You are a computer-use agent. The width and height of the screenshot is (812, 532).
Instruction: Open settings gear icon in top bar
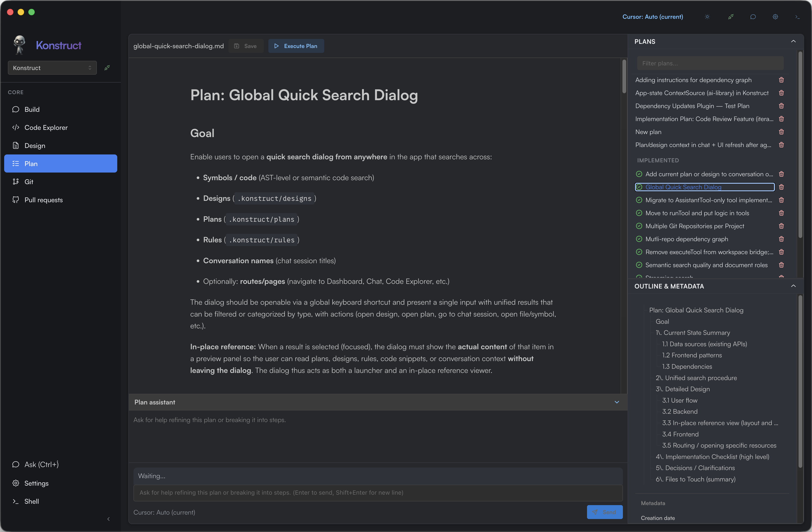click(x=775, y=17)
